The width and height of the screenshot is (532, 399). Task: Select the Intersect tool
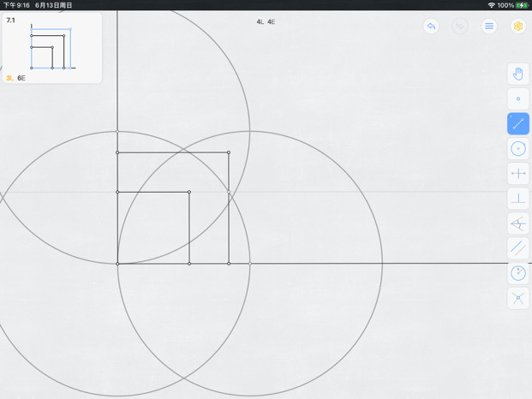[518, 298]
